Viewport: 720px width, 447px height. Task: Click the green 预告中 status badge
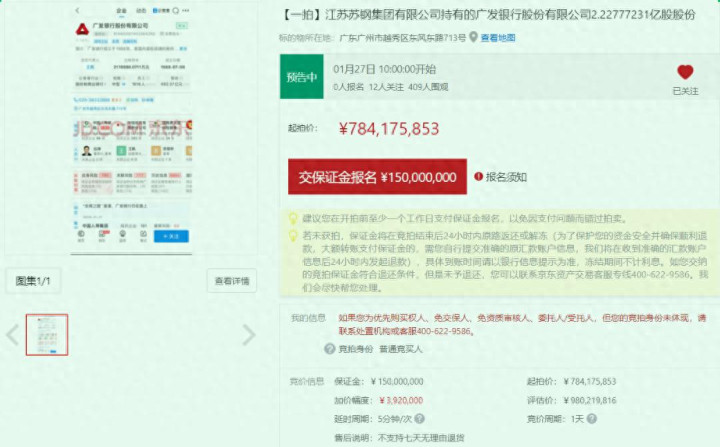[302, 77]
